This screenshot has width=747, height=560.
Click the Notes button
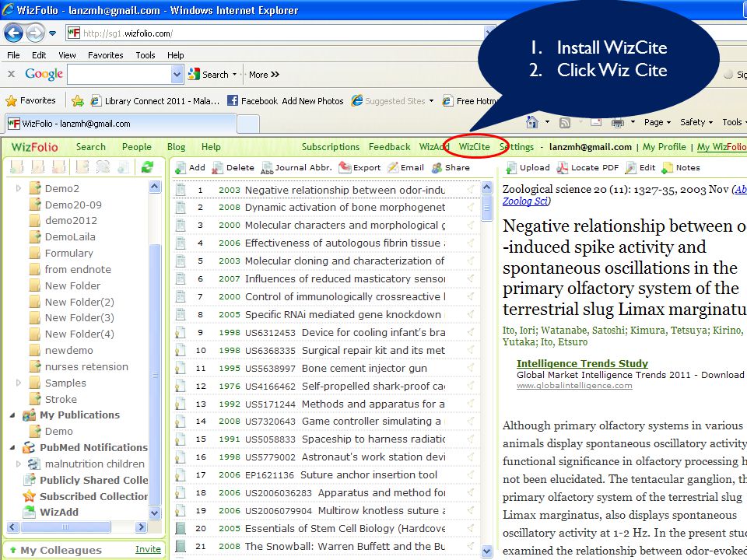(681, 168)
